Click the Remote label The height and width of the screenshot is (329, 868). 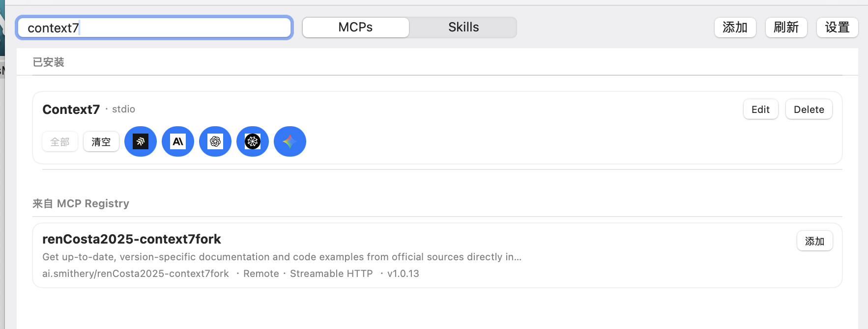261,274
